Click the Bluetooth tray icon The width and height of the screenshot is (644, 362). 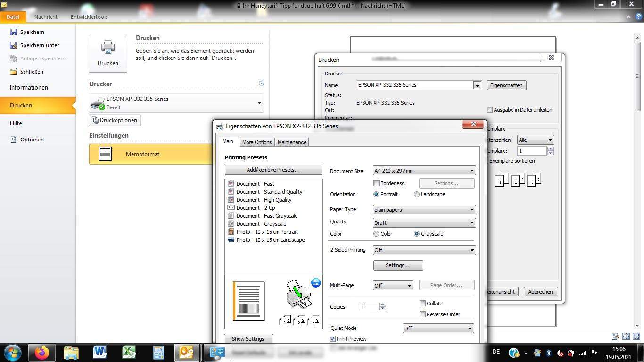click(549, 353)
